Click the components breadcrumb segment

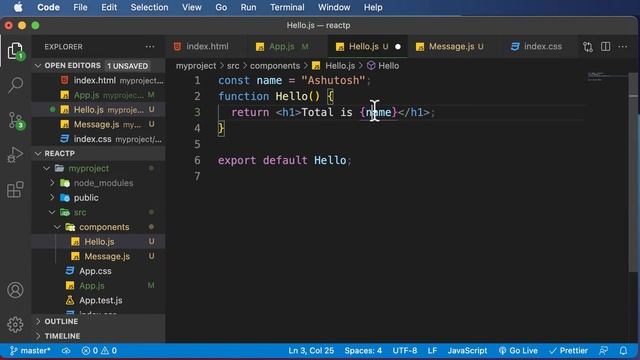coord(275,66)
